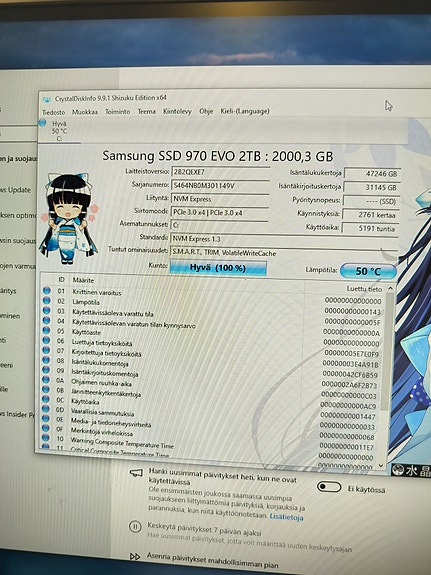Click status icon for Luettuja tietoyksiköitä

click(46, 340)
